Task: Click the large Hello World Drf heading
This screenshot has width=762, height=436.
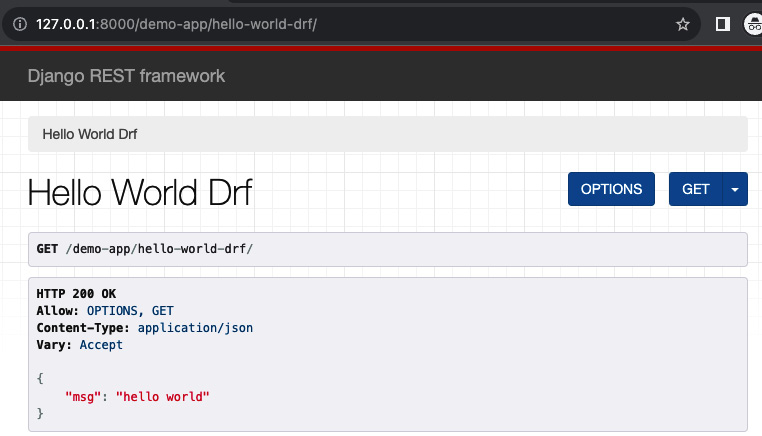Action: [x=140, y=192]
